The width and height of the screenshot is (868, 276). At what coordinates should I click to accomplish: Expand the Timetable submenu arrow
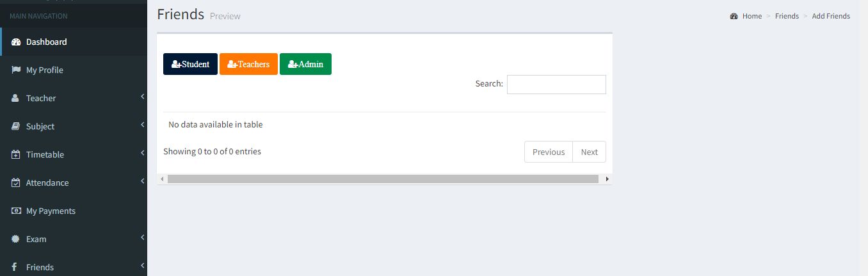coord(142,154)
